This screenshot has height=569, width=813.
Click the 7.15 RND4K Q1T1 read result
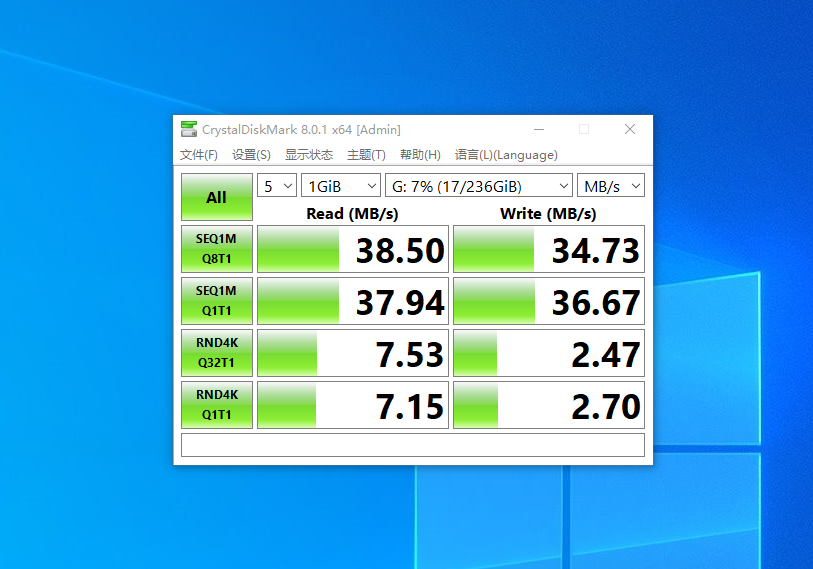tap(353, 405)
